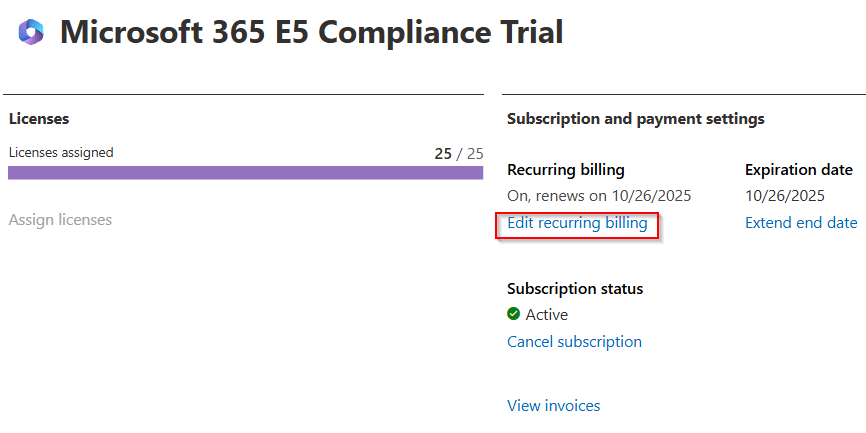Click the 10/26/2025 value under Expiration date

[784, 195]
